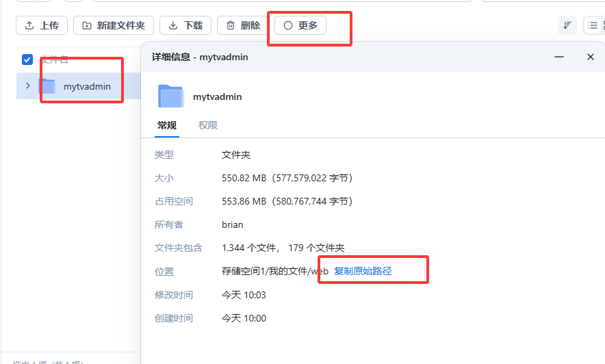Click the 复制原始路径 copy path link

point(363,271)
